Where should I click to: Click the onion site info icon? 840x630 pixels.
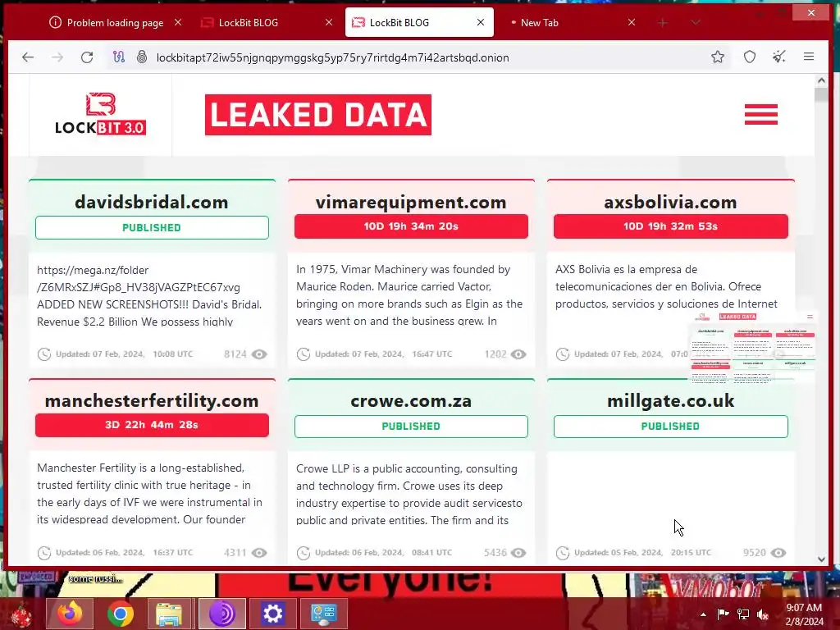tap(142, 57)
